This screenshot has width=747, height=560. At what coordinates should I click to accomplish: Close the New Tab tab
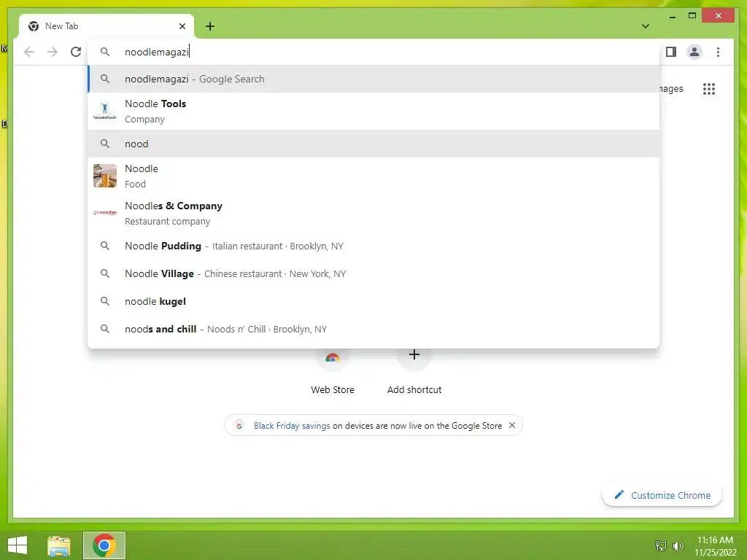tap(182, 26)
